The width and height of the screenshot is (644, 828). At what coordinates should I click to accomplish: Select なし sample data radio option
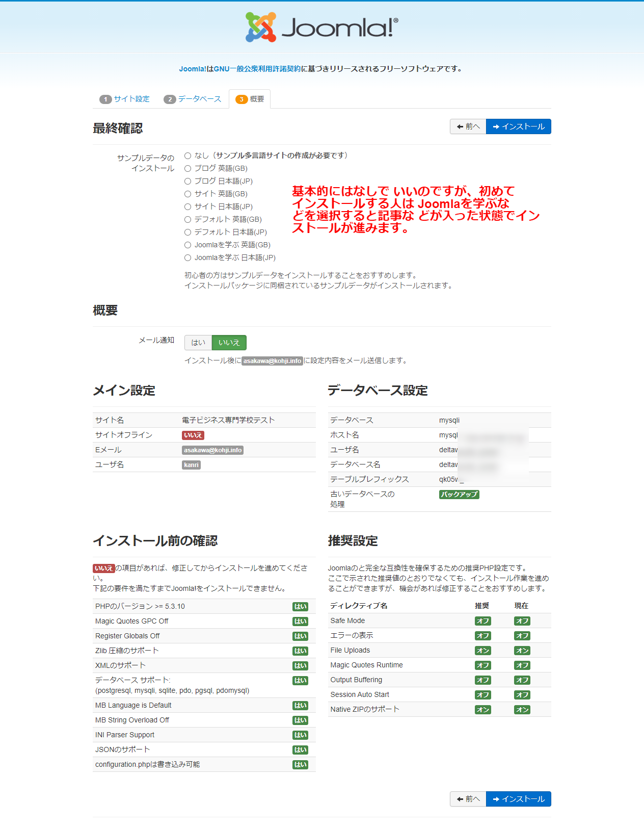[188, 156]
